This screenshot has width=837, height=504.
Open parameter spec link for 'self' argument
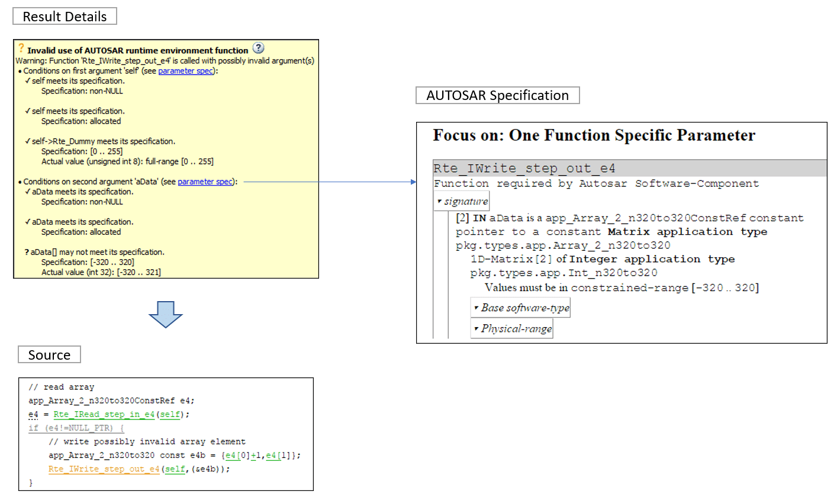coord(185,71)
